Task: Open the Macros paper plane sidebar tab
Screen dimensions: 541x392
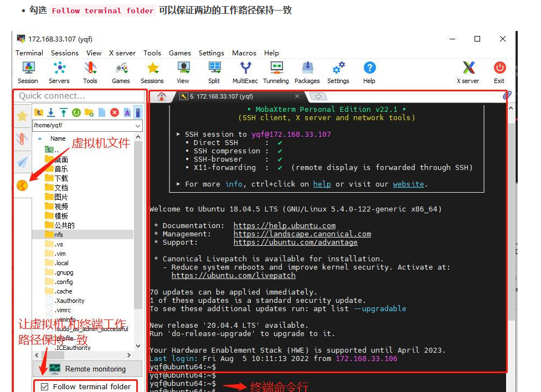Action: pos(22,162)
